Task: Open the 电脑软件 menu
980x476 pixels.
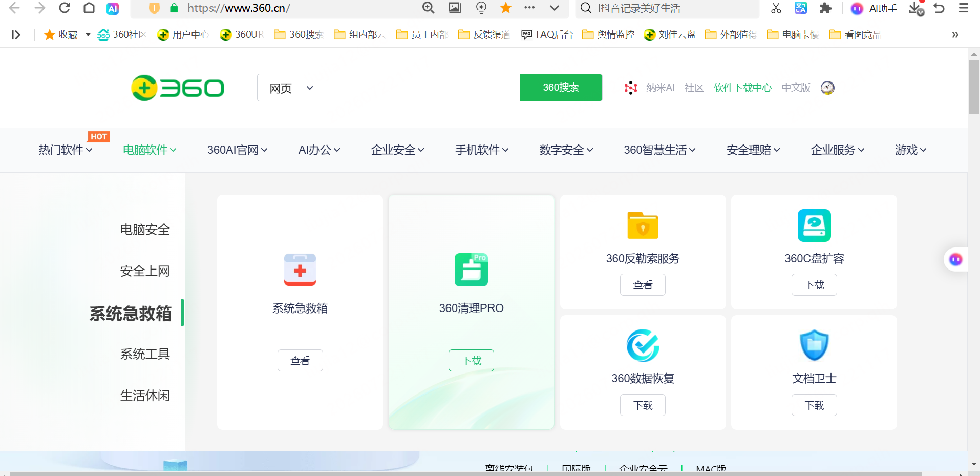Action: coord(150,150)
